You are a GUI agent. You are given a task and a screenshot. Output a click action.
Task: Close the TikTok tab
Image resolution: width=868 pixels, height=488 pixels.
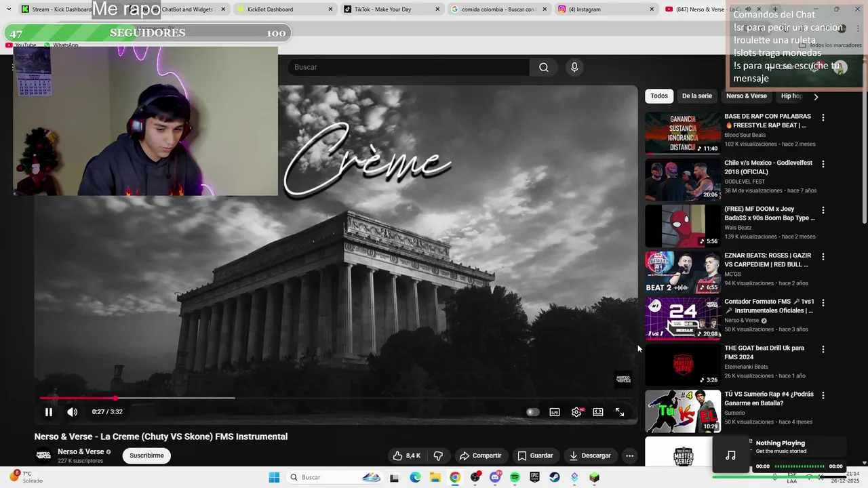437,9
